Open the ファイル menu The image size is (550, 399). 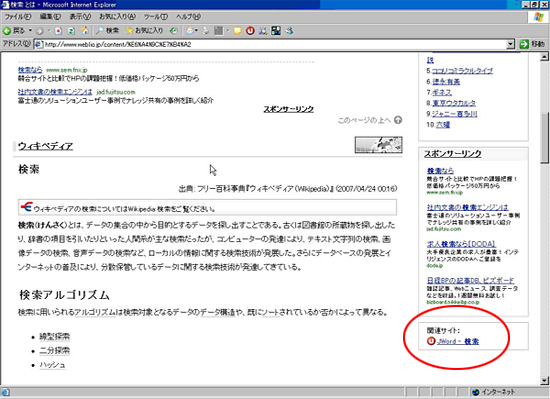tap(18, 16)
